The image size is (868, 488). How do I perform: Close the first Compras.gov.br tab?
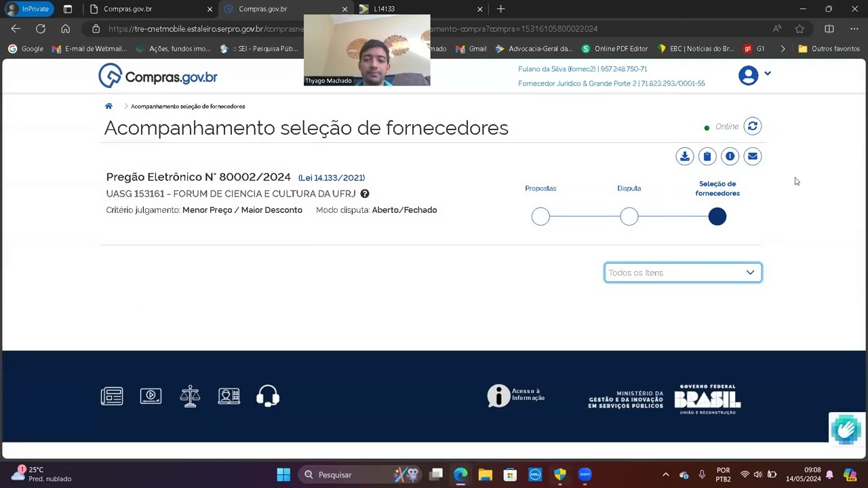tap(210, 9)
